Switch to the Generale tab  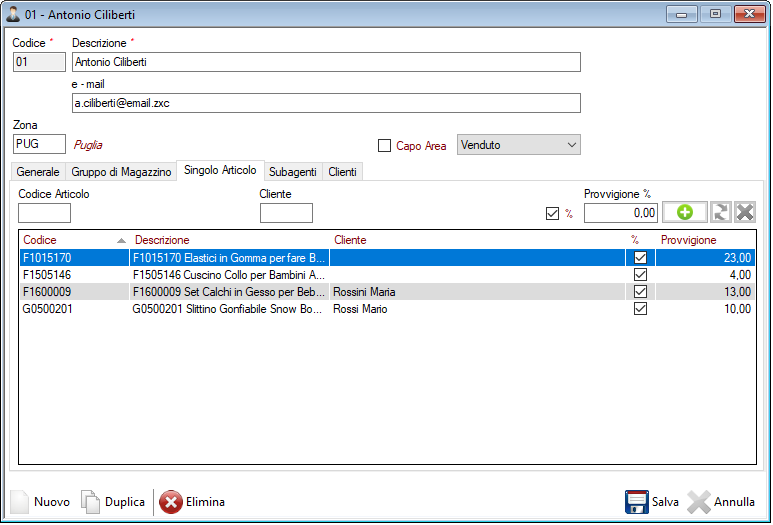tap(38, 172)
